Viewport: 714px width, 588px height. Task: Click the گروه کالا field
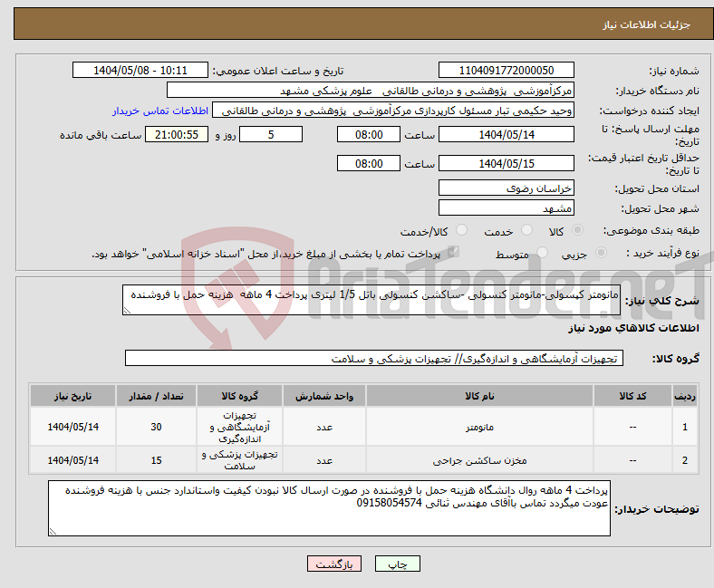(x=374, y=358)
